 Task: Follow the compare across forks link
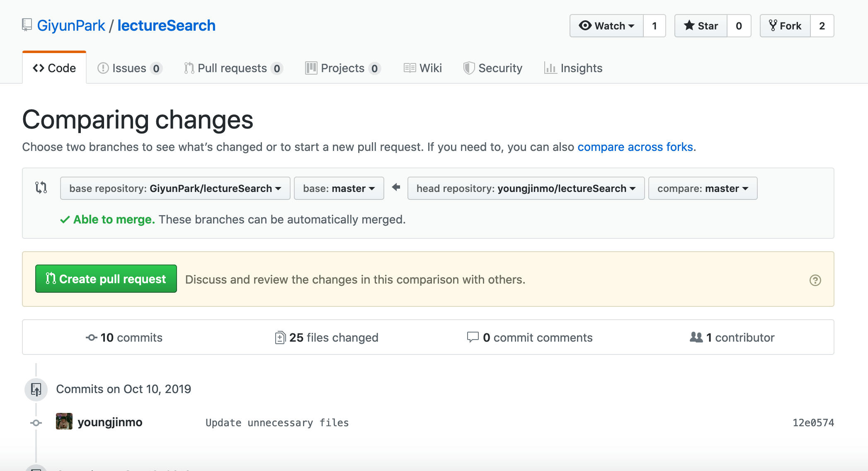635,147
